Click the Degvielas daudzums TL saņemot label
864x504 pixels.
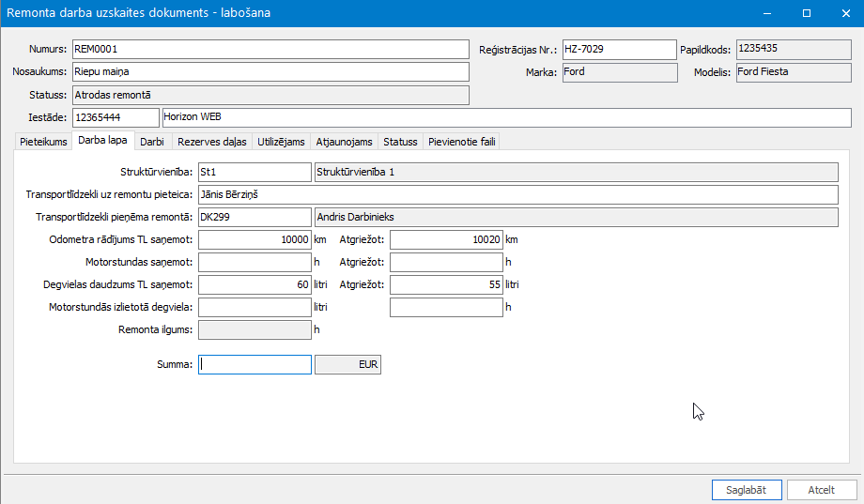118,284
